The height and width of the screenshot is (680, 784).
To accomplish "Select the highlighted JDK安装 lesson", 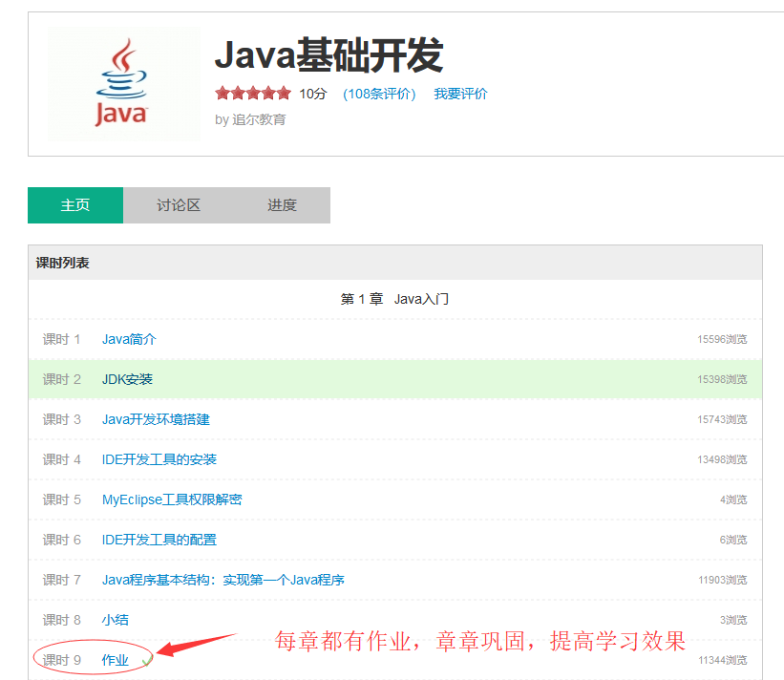I will (x=127, y=379).
